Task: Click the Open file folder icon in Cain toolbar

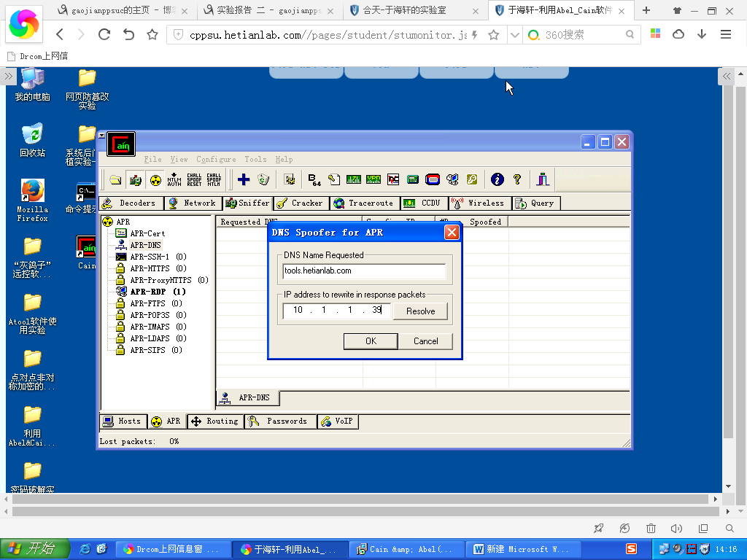Action: 115,179
